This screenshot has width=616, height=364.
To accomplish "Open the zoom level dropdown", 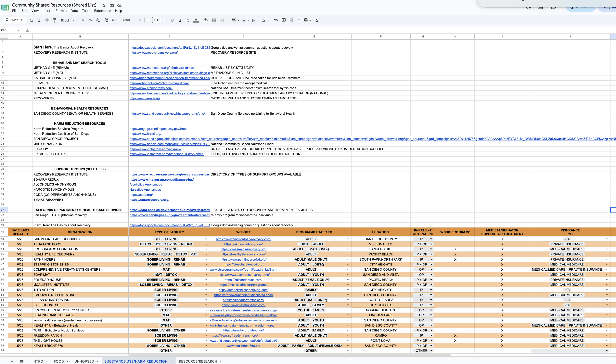I will (x=68, y=20).
